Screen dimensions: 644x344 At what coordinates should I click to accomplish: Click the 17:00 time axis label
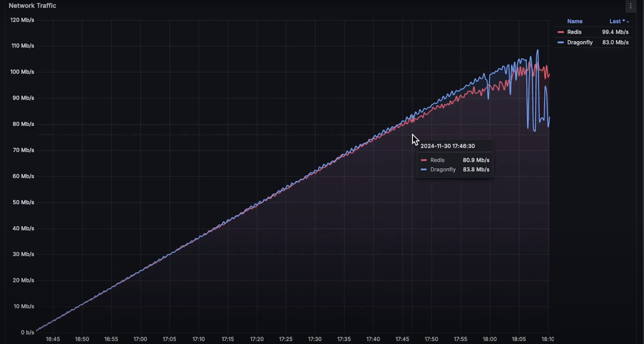pyautogui.click(x=140, y=339)
